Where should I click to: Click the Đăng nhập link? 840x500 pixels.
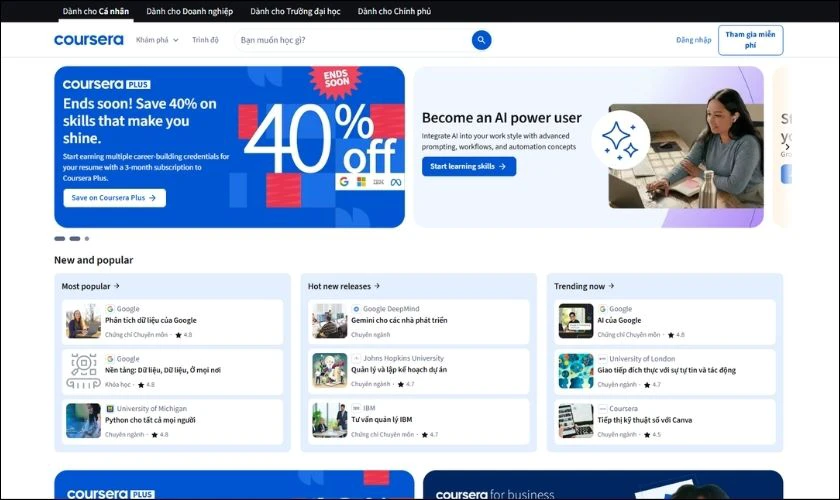tap(693, 40)
